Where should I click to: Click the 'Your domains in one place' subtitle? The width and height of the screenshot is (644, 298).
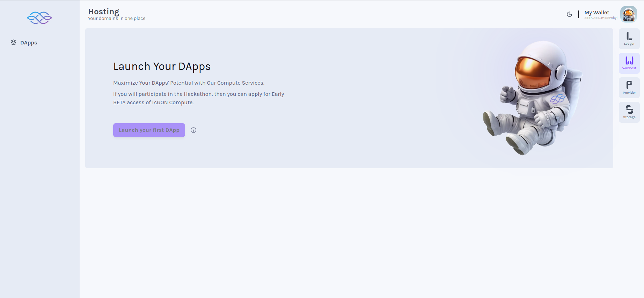(x=117, y=19)
